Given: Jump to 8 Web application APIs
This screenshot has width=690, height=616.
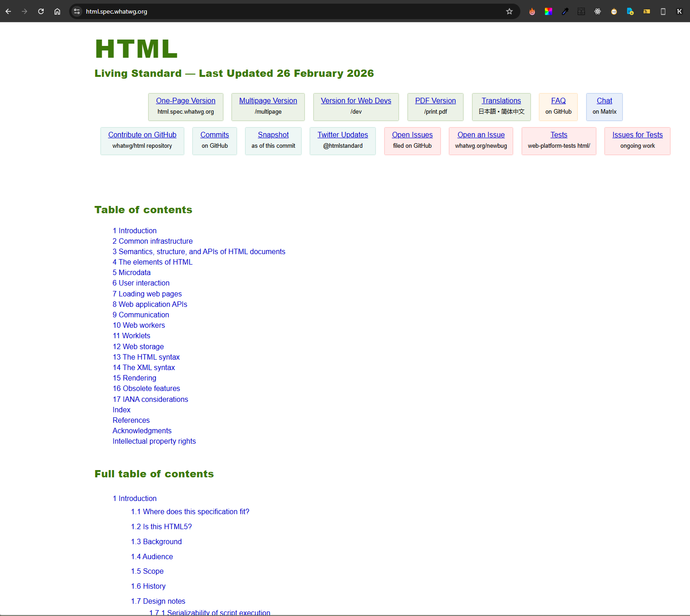Looking at the screenshot, I should [x=150, y=304].
